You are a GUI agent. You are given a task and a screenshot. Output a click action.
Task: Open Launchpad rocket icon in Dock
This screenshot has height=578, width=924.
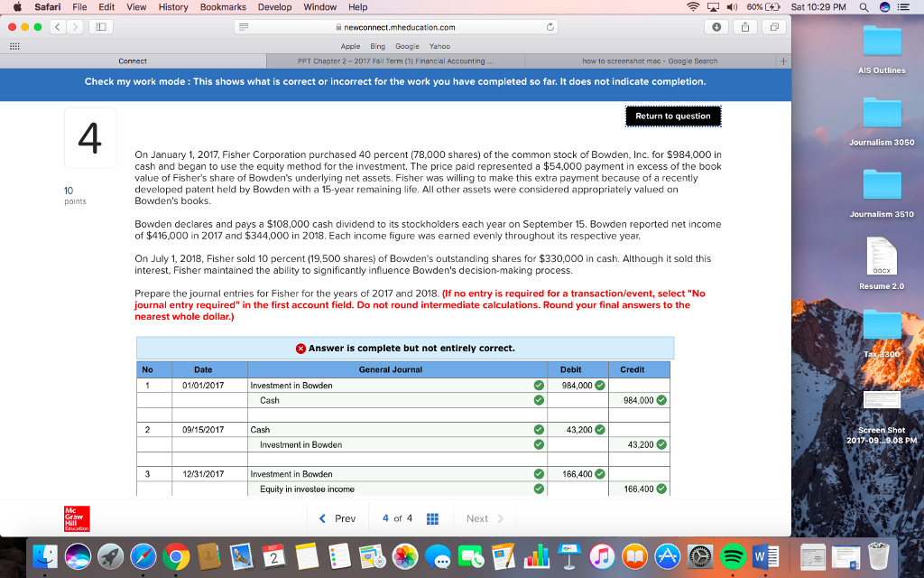coord(110,556)
